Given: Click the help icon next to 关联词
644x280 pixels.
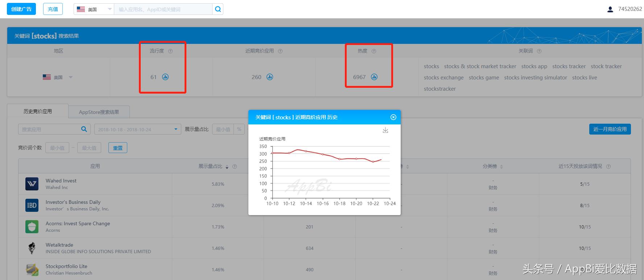Looking at the screenshot, I should [539, 51].
